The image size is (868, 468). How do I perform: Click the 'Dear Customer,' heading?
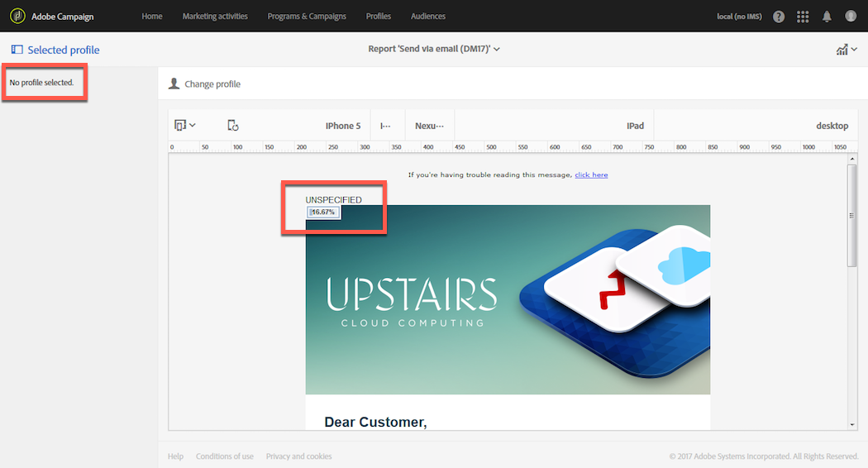click(x=375, y=422)
